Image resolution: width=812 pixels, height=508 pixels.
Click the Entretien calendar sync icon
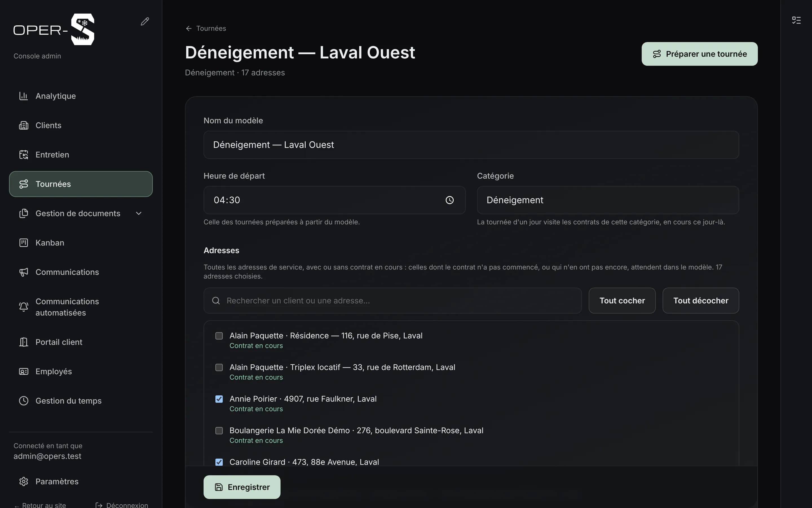click(x=23, y=155)
